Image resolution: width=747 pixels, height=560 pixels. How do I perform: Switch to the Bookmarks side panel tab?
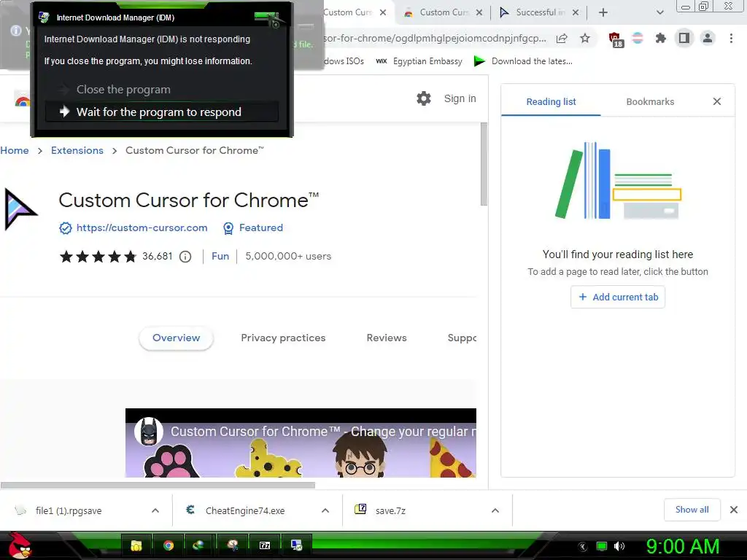point(650,101)
